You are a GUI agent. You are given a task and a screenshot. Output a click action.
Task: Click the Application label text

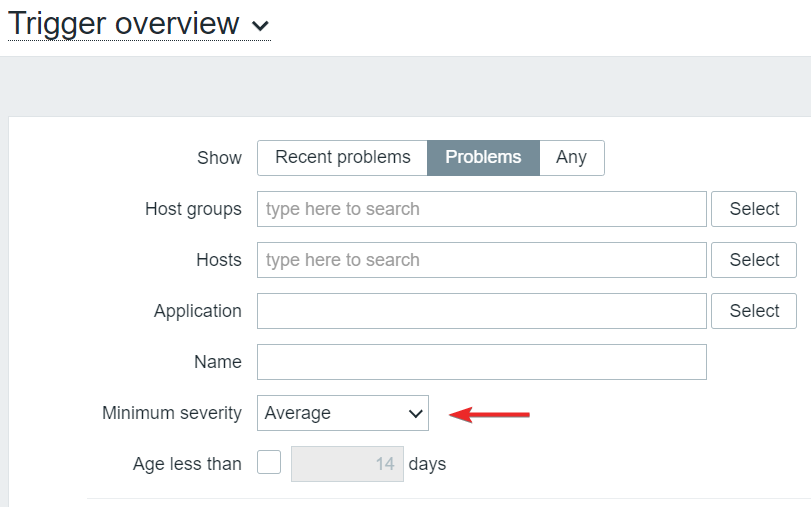click(197, 311)
